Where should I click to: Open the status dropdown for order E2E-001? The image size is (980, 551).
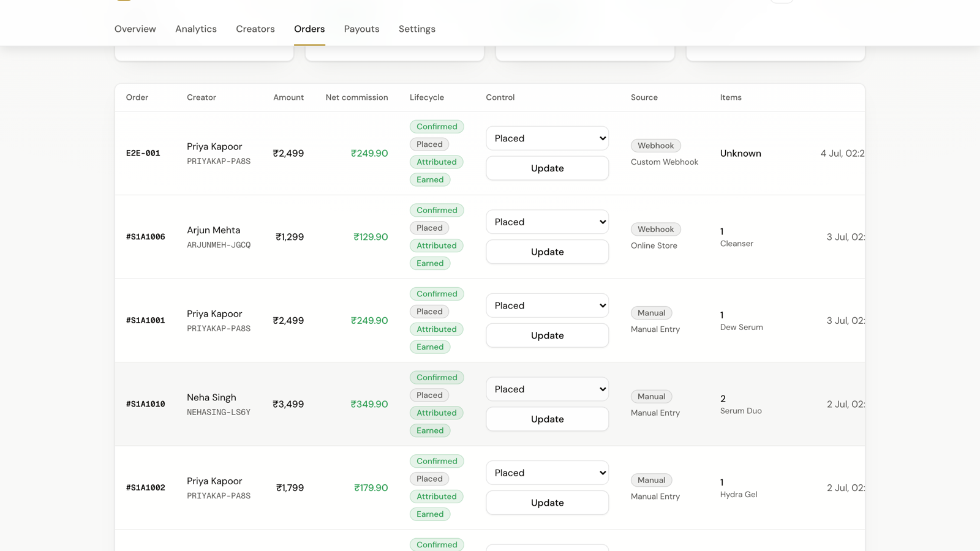click(548, 138)
